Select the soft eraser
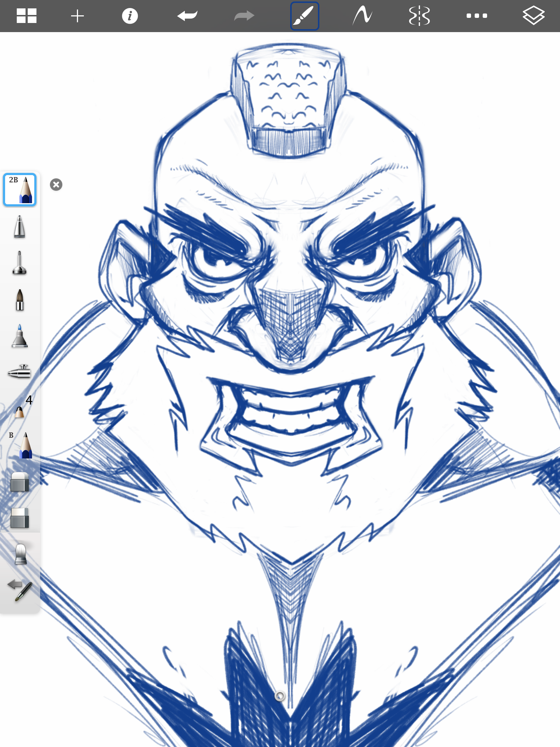The height and width of the screenshot is (747, 560). coord(20,481)
